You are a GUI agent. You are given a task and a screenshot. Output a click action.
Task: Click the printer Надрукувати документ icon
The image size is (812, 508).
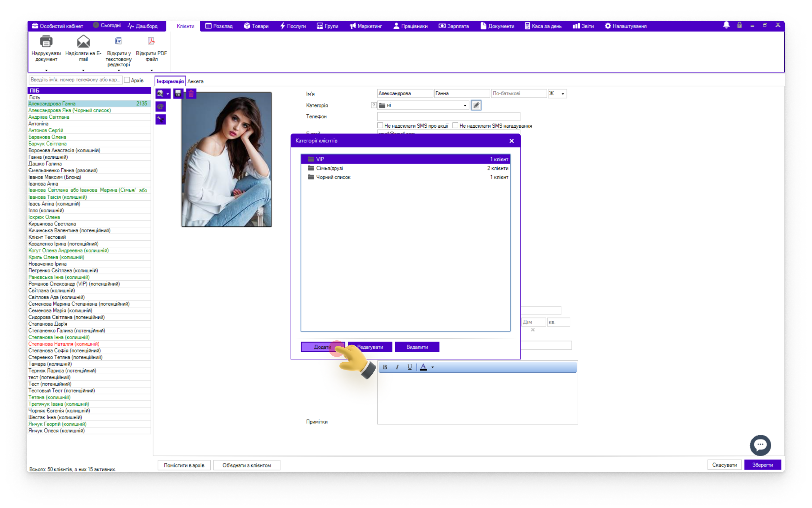(46, 42)
